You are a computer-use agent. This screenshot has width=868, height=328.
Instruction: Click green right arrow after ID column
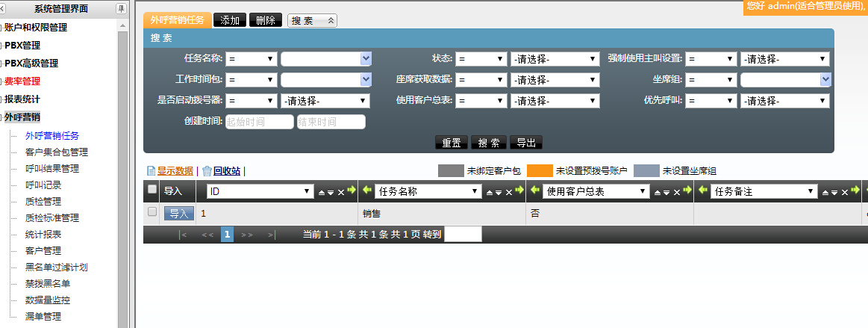pos(352,191)
